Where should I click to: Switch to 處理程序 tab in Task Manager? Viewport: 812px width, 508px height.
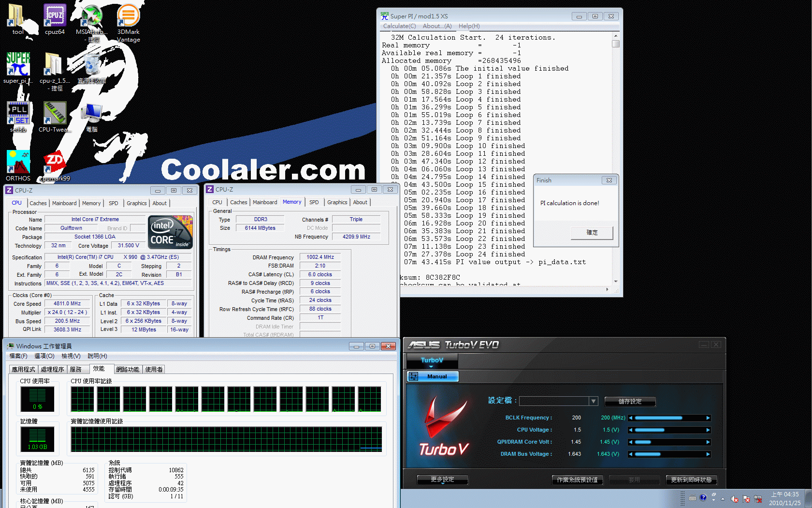click(x=52, y=369)
